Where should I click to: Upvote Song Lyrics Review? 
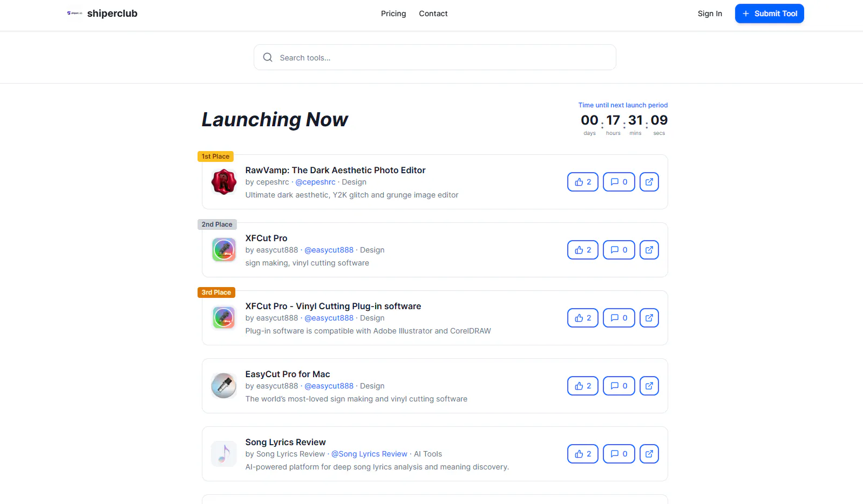pos(582,454)
